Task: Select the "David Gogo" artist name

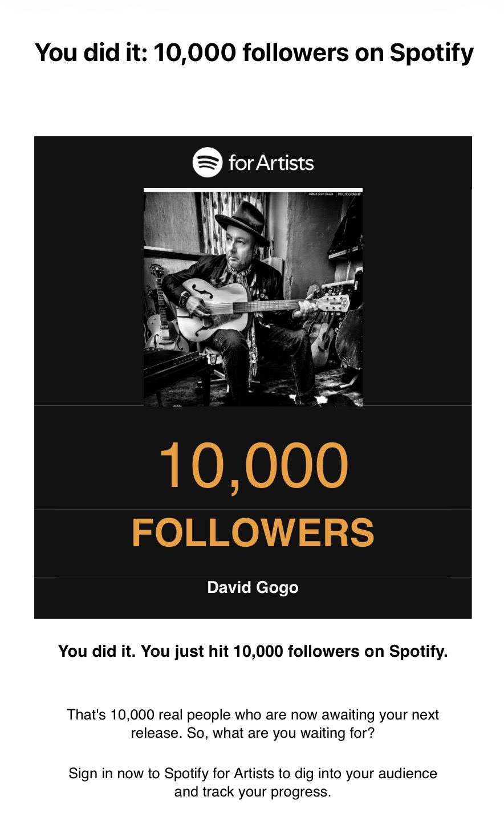Action: (253, 587)
